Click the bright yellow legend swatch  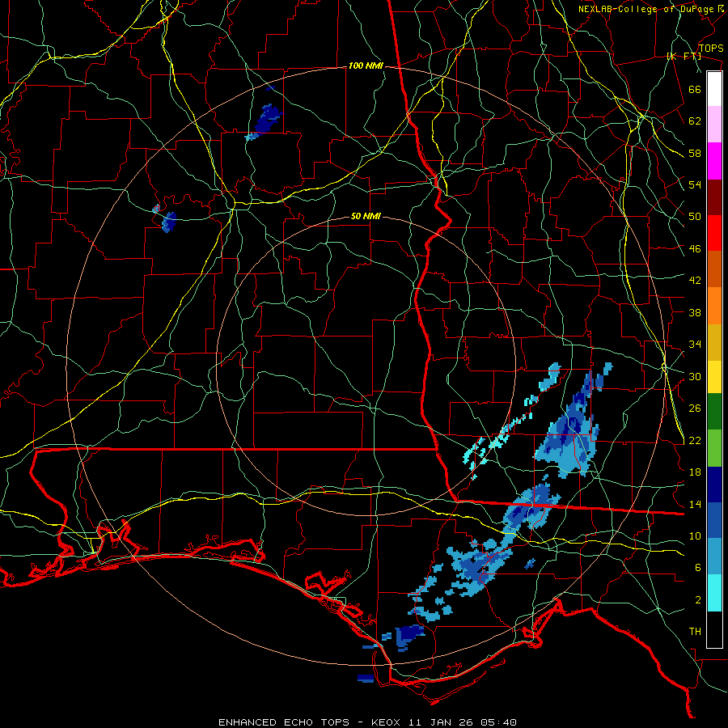click(x=714, y=376)
